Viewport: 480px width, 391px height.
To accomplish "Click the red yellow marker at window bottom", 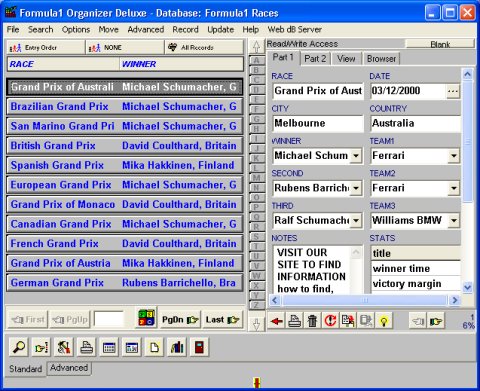I will [257, 383].
